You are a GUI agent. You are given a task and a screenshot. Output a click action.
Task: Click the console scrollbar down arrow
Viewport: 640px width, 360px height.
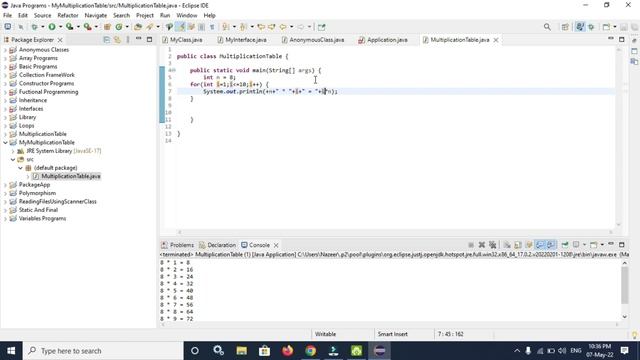click(624, 316)
